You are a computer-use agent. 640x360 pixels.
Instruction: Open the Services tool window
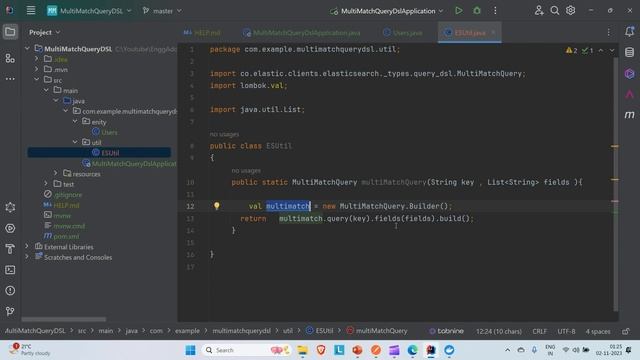10,207
